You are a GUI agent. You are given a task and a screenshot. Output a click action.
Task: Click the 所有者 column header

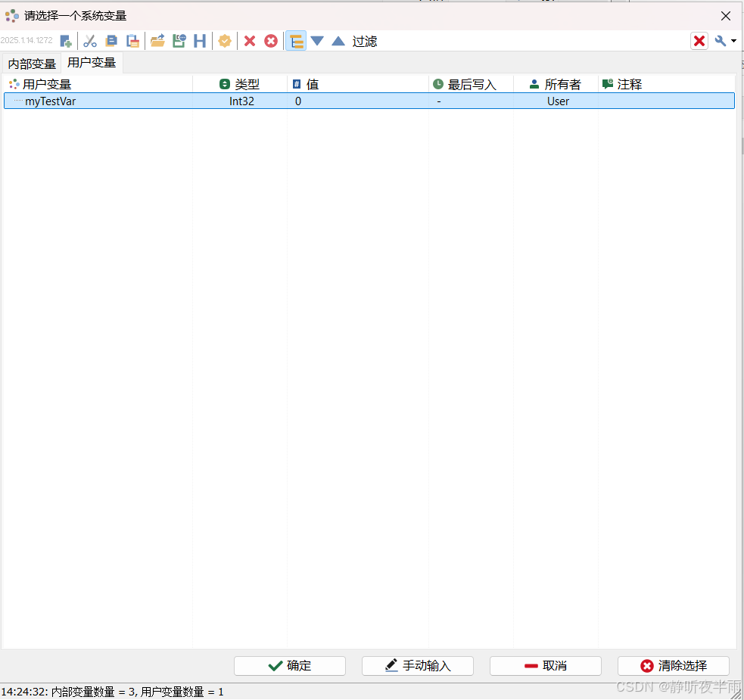(x=556, y=85)
